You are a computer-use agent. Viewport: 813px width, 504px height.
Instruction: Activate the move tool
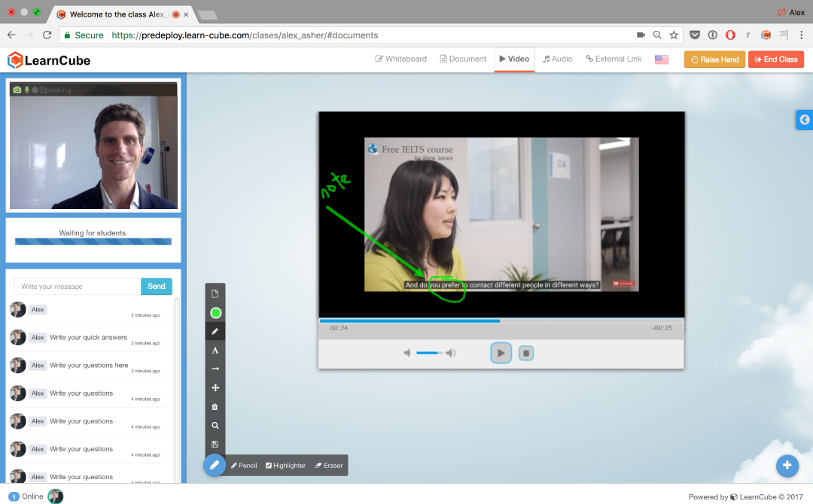click(215, 387)
